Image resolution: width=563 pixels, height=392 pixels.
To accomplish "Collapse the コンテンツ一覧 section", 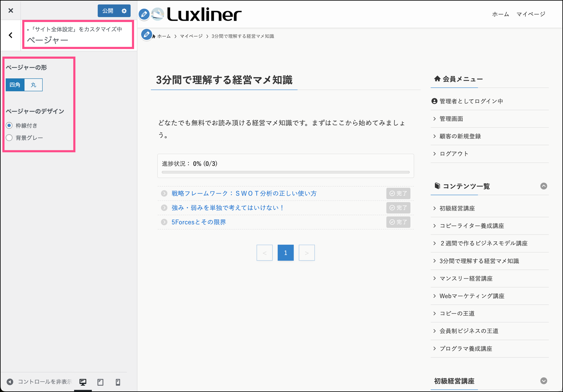I will pyautogui.click(x=543, y=186).
